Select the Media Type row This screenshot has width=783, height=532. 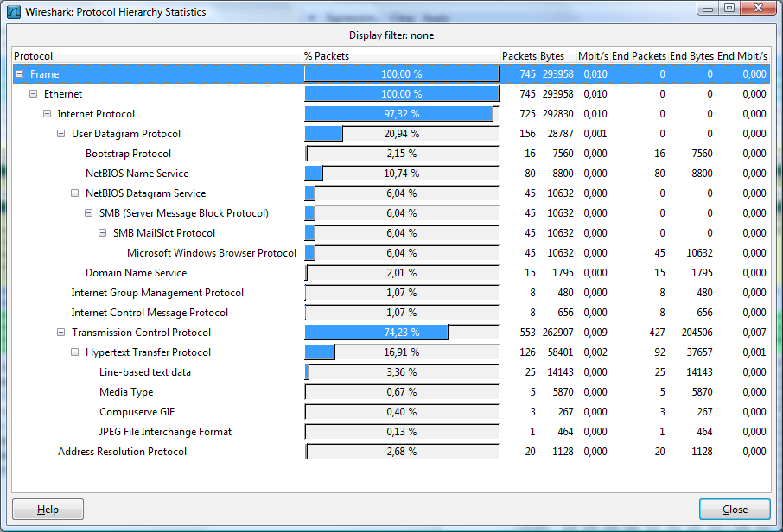[x=391, y=392]
